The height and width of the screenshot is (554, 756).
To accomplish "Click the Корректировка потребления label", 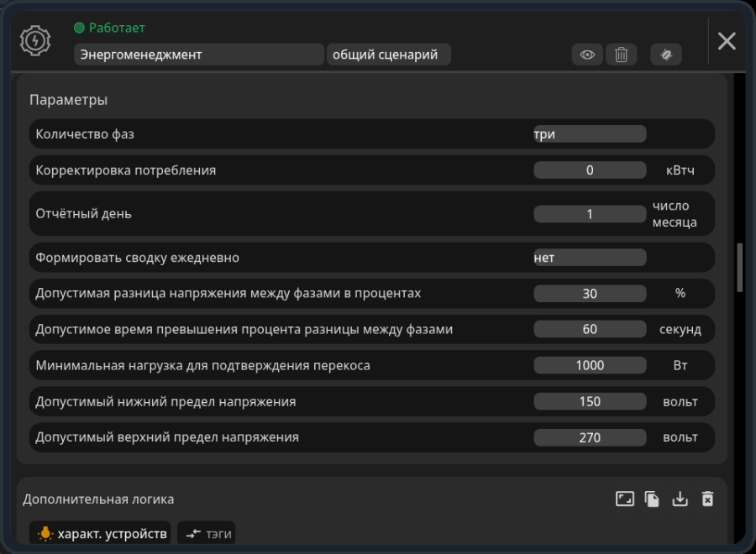I will (x=126, y=170).
